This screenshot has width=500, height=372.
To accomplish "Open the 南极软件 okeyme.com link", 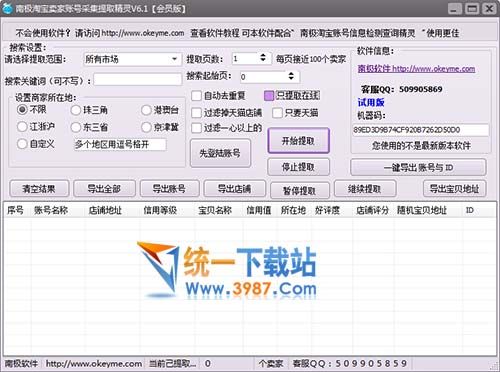I will [416, 69].
